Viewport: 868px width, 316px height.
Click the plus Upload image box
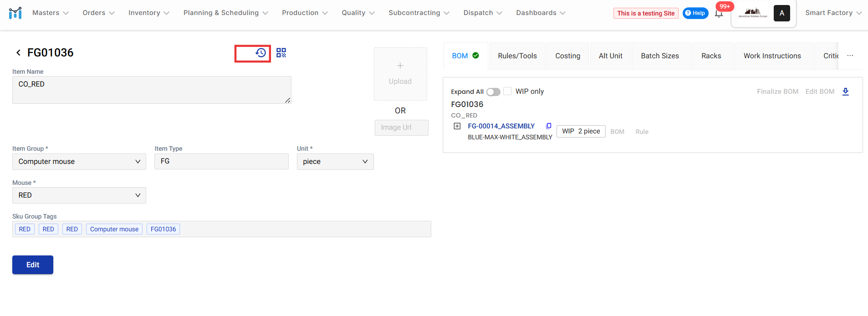(400, 74)
